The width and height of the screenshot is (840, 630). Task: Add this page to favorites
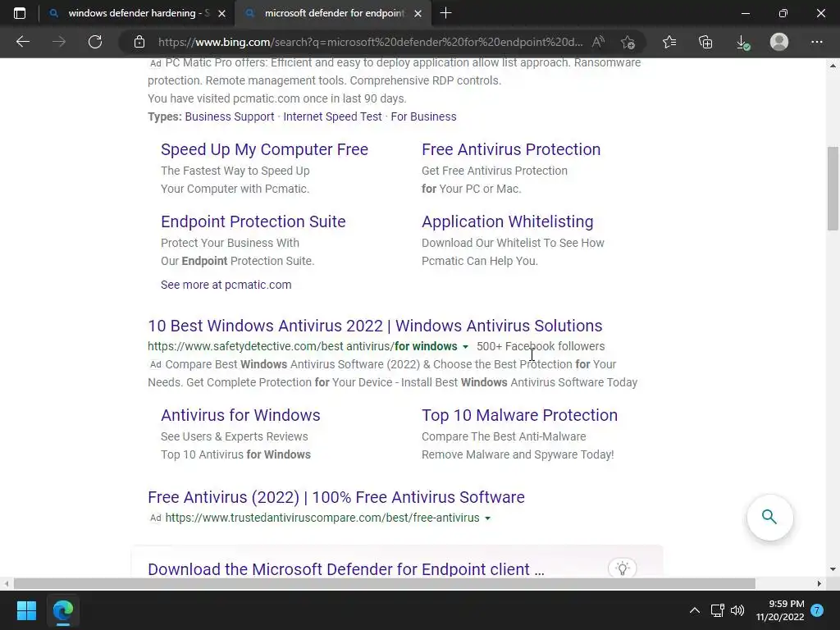[x=628, y=42]
